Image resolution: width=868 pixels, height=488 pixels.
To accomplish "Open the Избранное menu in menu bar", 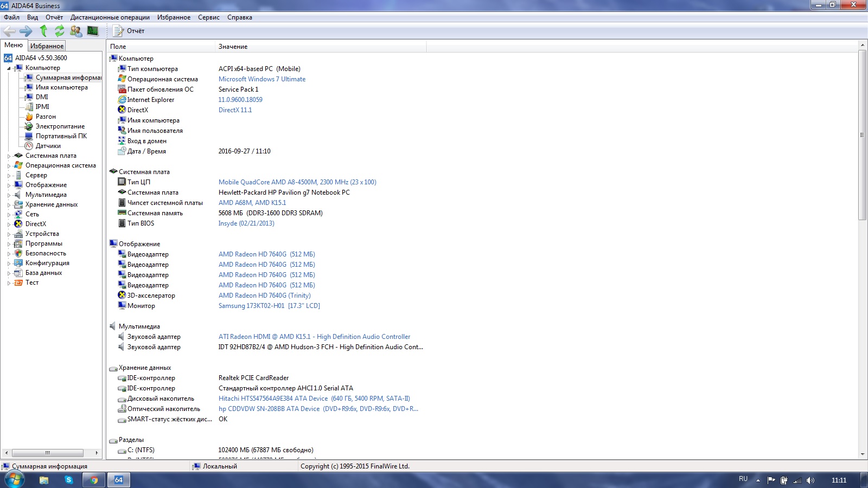I will tap(174, 17).
